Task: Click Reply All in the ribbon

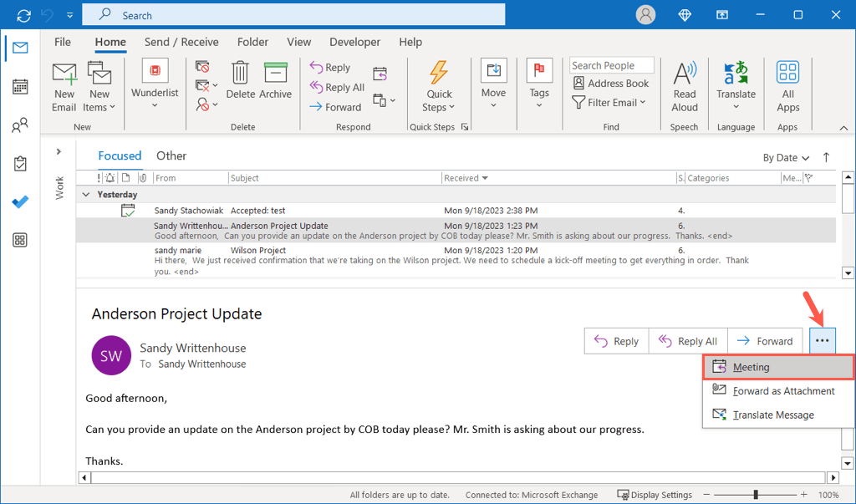Action: pyautogui.click(x=337, y=87)
